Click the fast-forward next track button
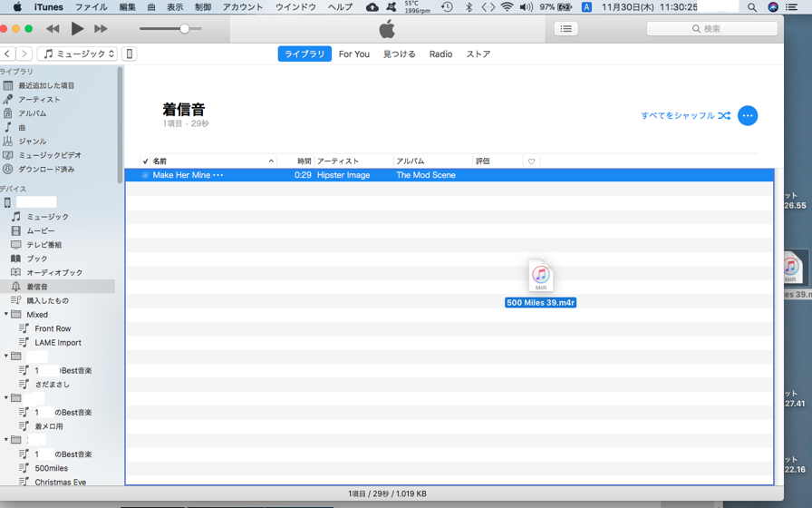This screenshot has height=508, width=812. pyautogui.click(x=101, y=29)
